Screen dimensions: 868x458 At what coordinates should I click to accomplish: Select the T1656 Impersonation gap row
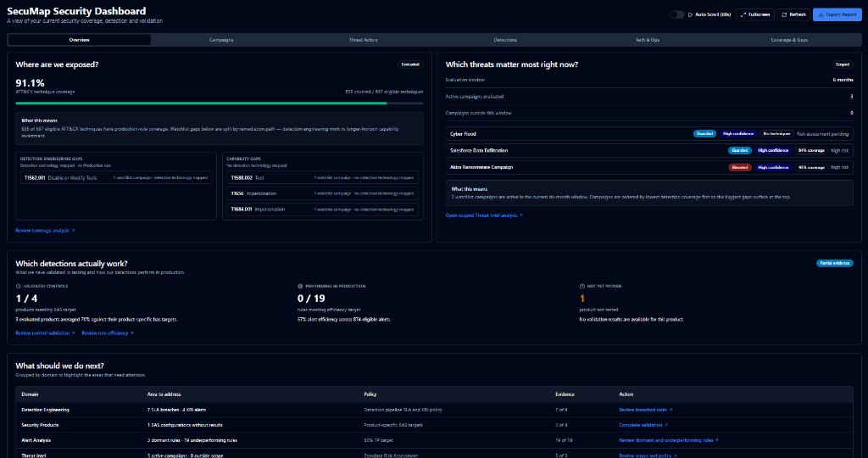(322, 193)
